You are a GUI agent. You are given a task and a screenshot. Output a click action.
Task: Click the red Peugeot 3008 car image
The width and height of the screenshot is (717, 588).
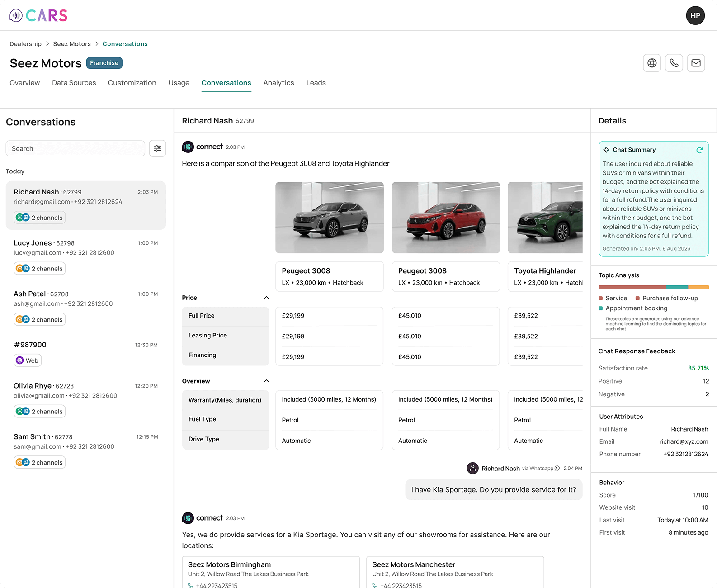coord(446,218)
